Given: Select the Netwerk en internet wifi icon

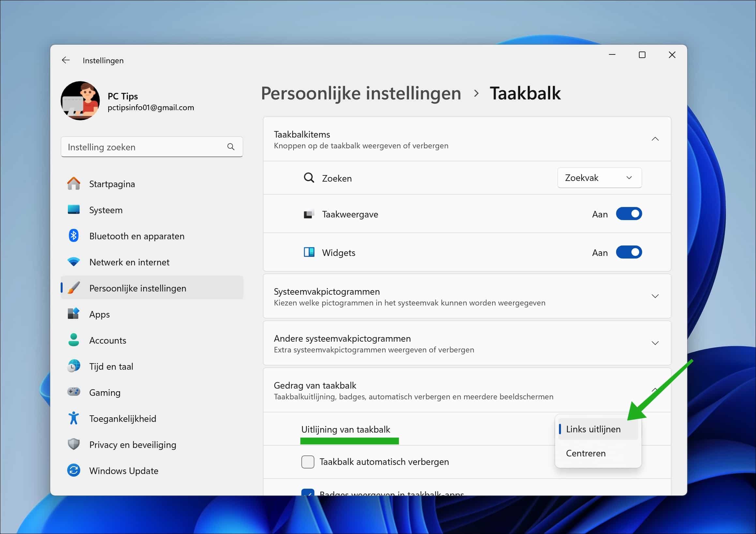Looking at the screenshot, I should coord(74,262).
